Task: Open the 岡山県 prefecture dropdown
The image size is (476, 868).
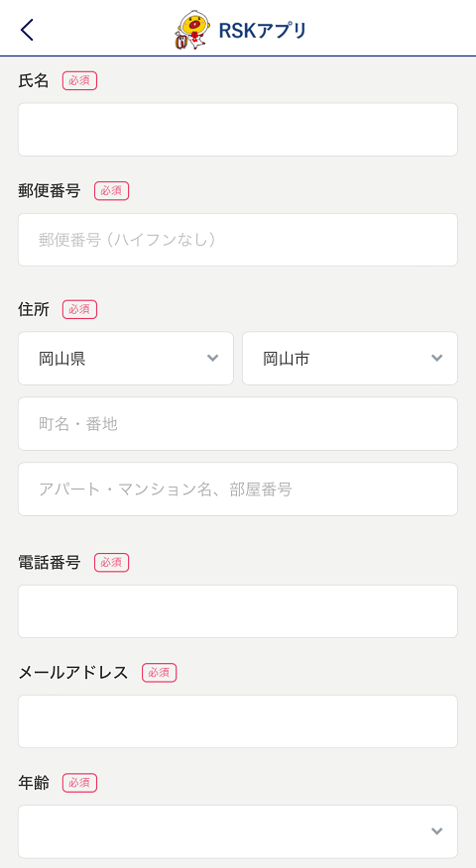Action: coord(126,358)
